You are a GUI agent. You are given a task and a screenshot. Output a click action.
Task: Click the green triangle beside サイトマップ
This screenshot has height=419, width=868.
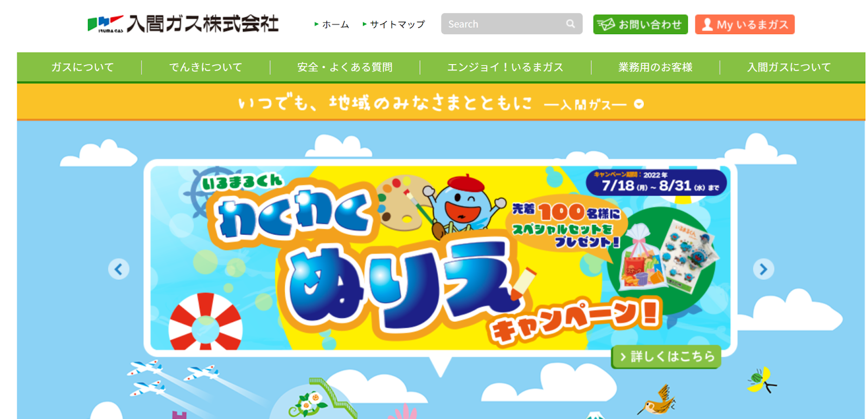(x=365, y=24)
